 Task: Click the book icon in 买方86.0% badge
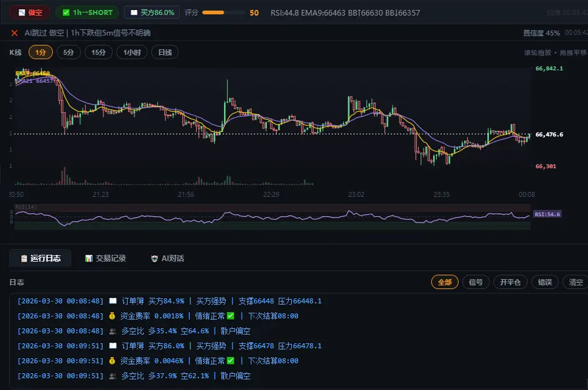[134, 12]
